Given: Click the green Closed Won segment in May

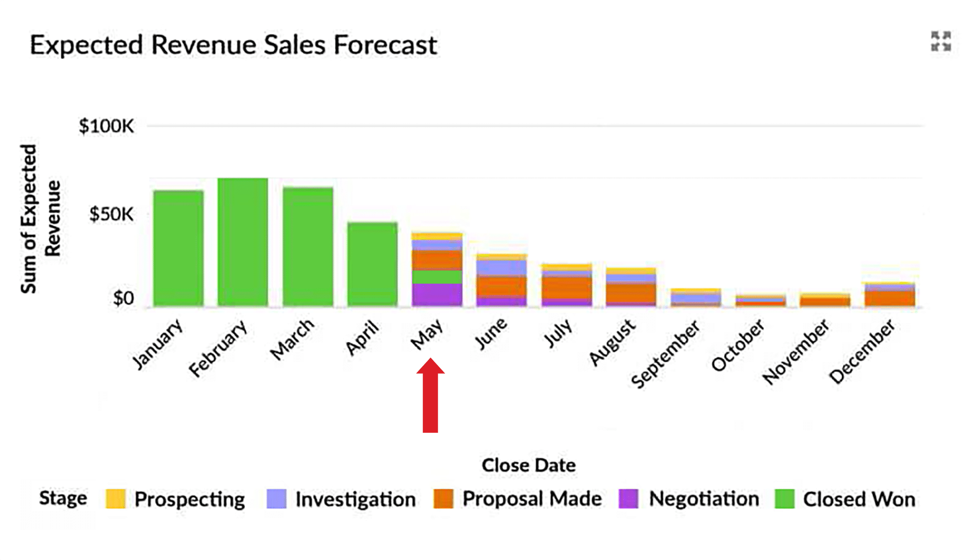Looking at the screenshot, I should (437, 277).
